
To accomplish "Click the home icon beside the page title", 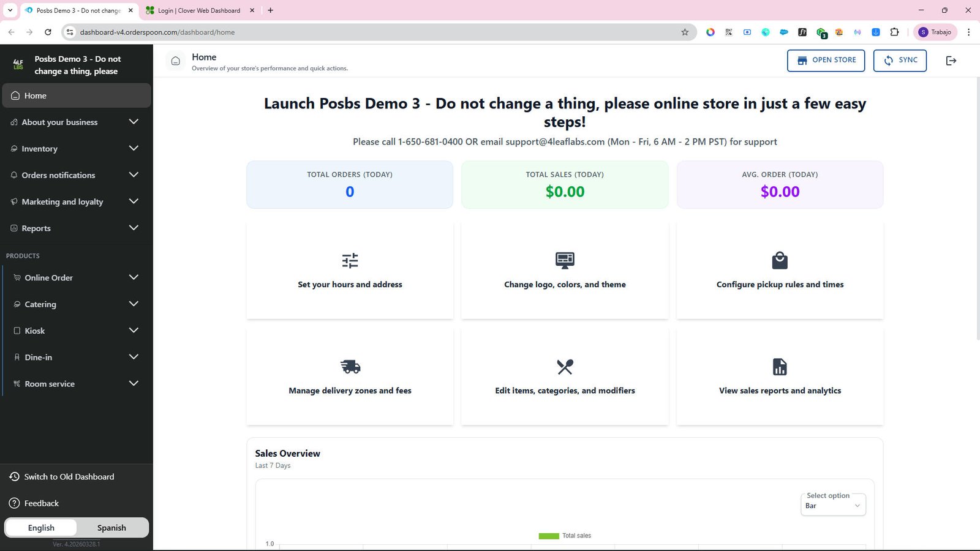I will 176,61.
